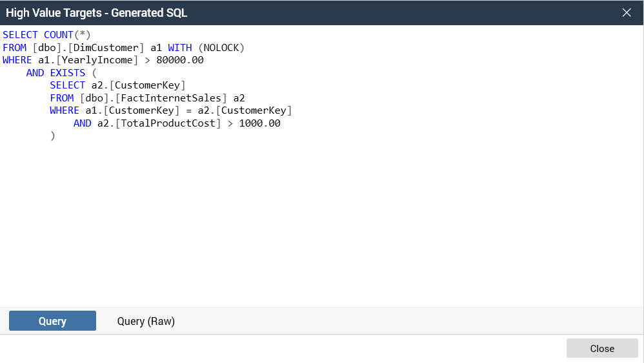Viewport: 644px width, 363px height.
Task: Click the 1000.00 cost value
Action: [259, 123]
